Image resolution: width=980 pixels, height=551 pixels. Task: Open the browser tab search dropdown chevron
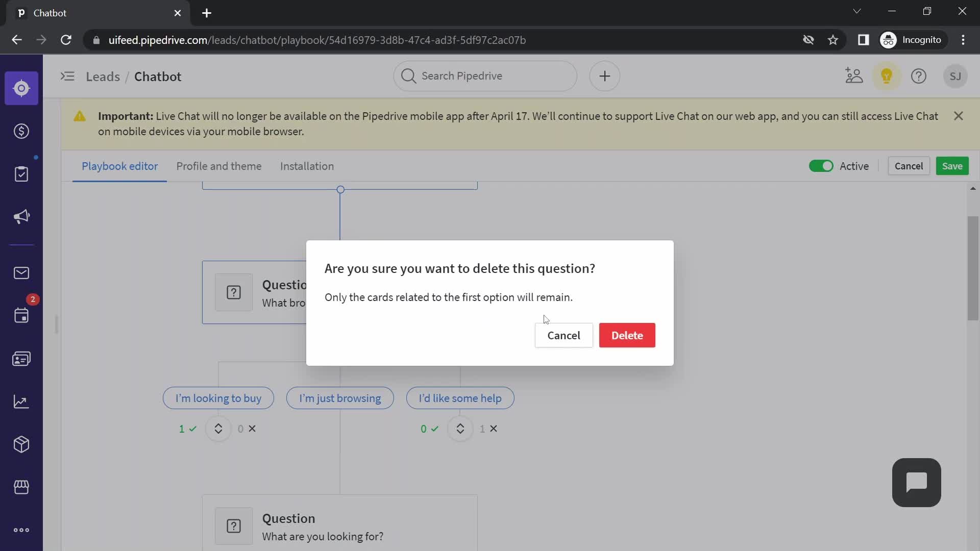coord(857,11)
